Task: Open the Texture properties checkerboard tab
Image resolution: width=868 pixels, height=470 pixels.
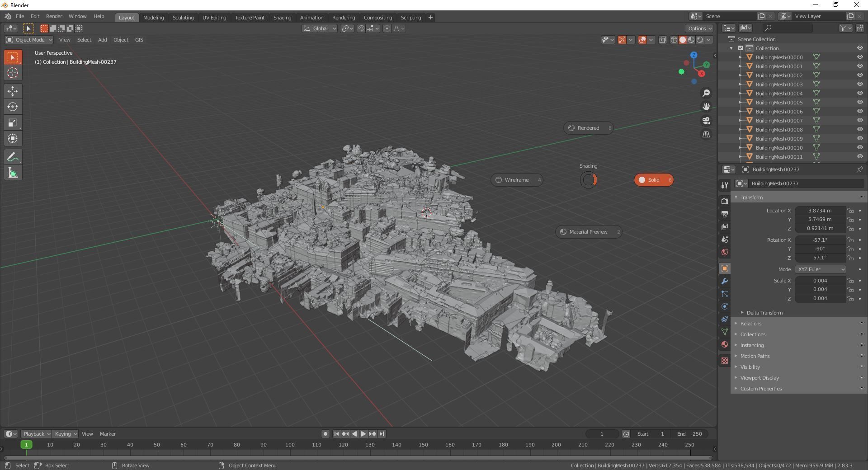Action: (725, 361)
